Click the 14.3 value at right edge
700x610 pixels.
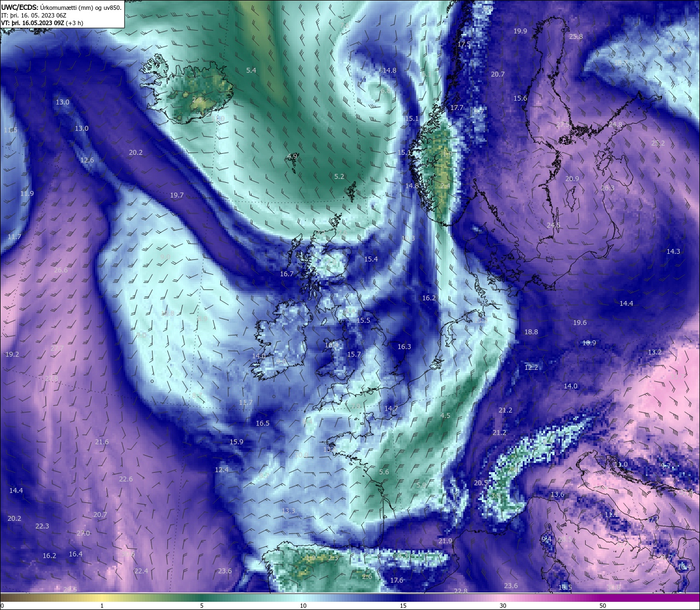pos(673,252)
